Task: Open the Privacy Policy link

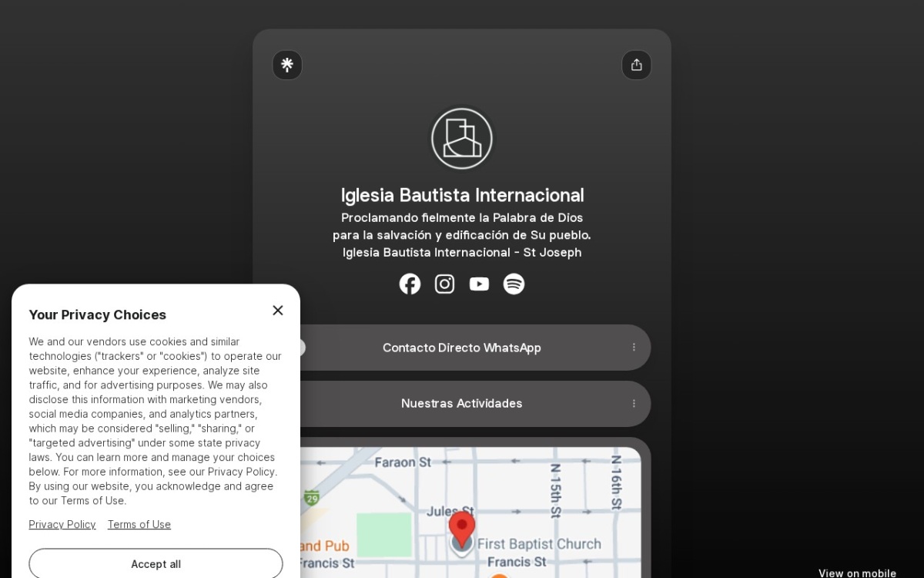Action: point(62,525)
